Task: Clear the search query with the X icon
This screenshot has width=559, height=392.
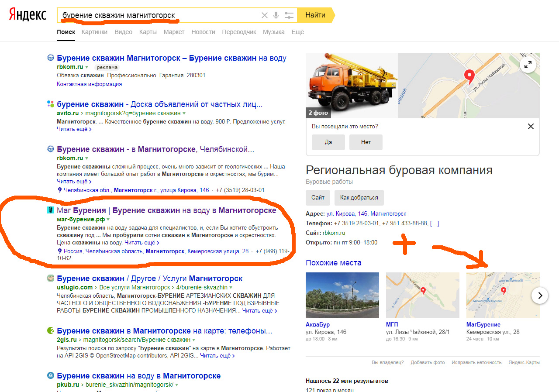Action: pos(264,15)
